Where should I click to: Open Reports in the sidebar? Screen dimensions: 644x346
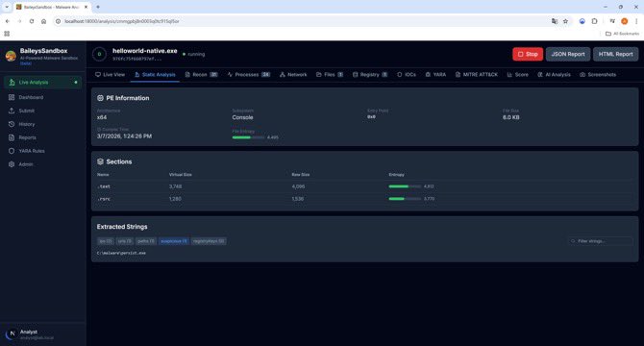tap(42, 137)
